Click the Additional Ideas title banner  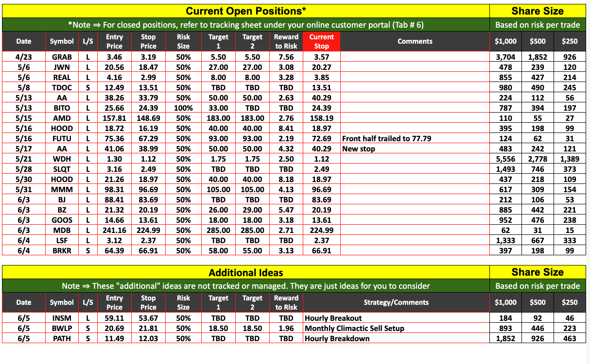point(246,272)
